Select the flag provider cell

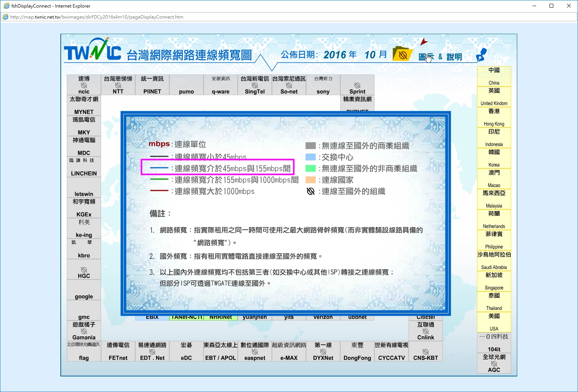tap(84, 351)
